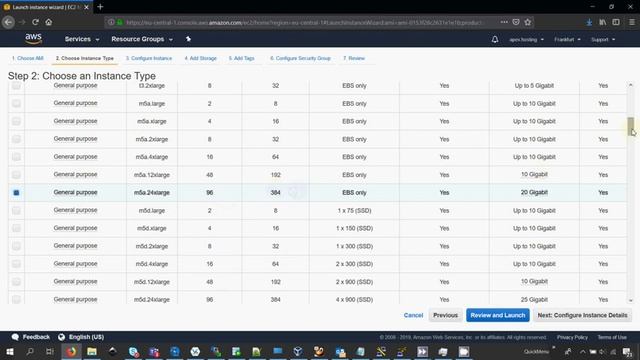Click the table scroll up arrow
The width and height of the screenshot is (640, 360).
[x=631, y=85]
